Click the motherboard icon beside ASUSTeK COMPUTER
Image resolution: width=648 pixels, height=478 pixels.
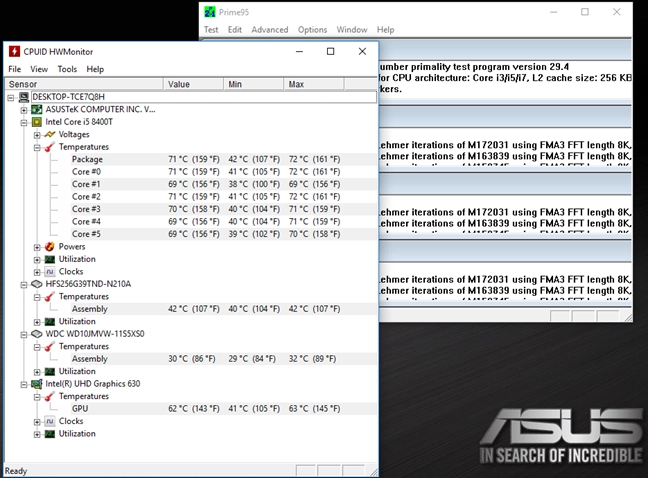click(37, 109)
